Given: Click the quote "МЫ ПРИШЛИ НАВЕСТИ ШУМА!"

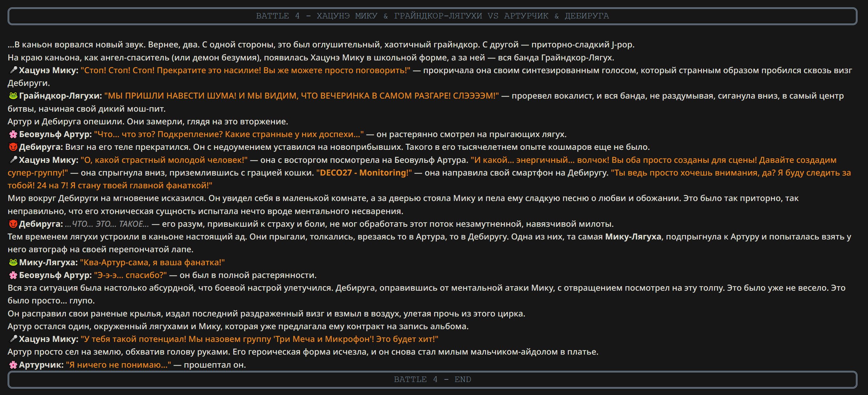Looking at the screenshot, I should pos(170,96).
